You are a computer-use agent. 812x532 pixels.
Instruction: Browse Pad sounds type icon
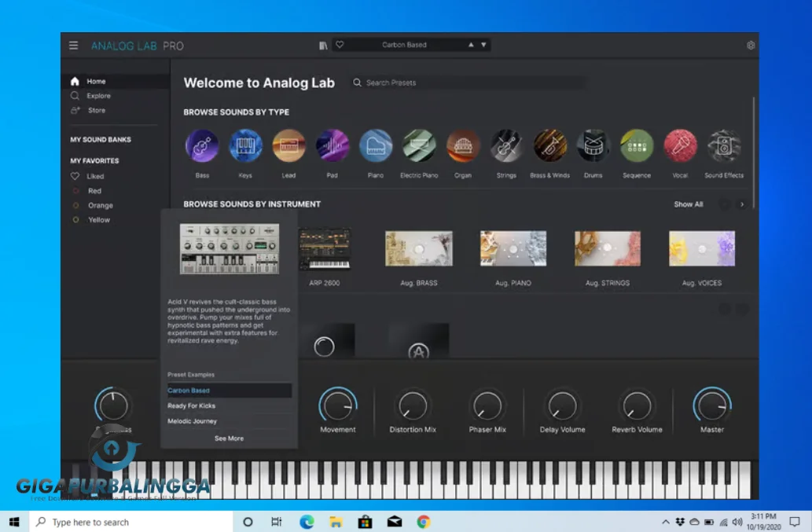pos(333,146)
